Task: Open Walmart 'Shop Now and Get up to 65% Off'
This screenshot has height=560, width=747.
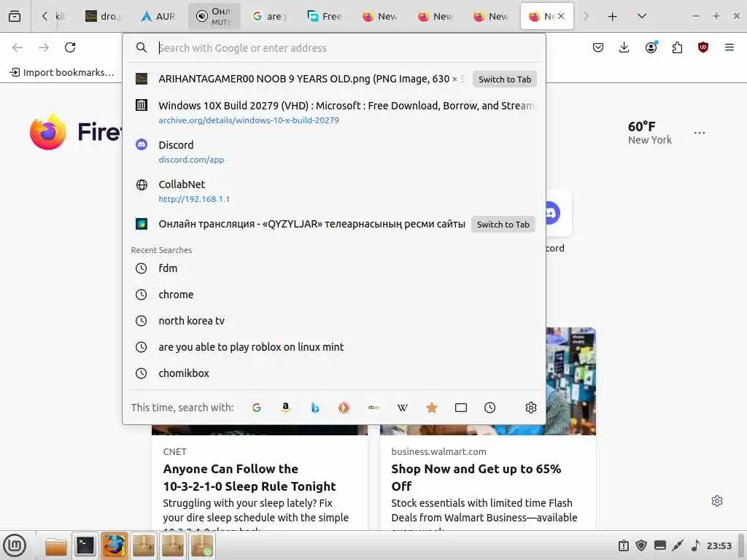Action: [476, 478]
